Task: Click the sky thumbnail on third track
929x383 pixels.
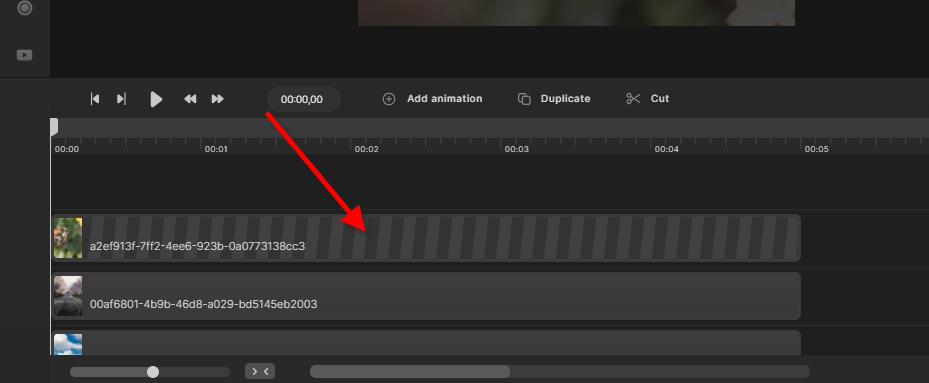Action: tap(68, 344)
